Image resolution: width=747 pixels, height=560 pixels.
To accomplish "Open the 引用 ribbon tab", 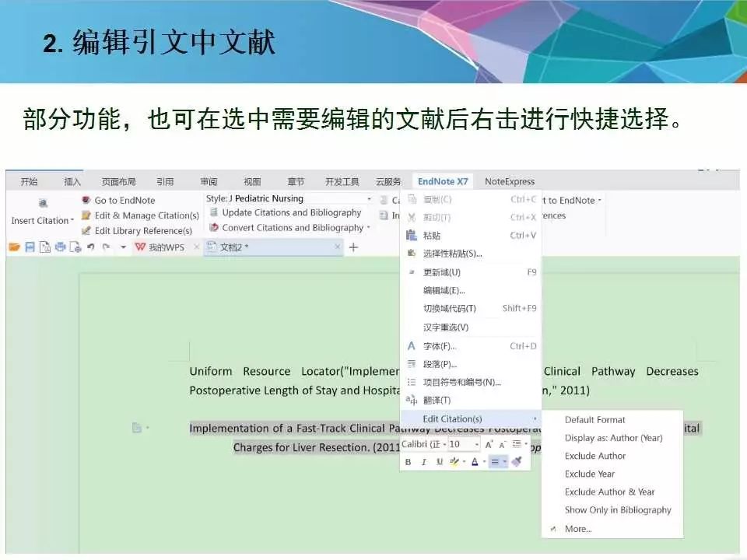I will click(165, 181).
